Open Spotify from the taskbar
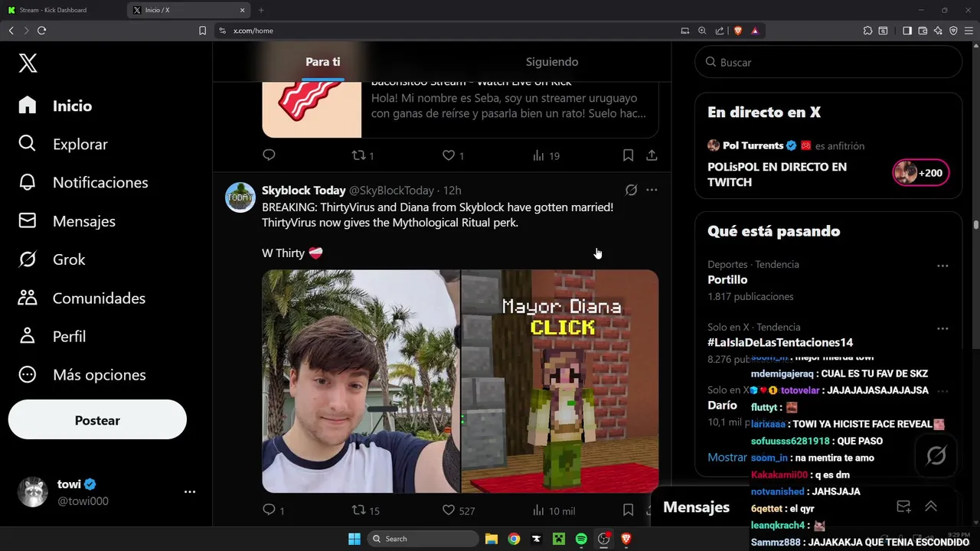 (x=581, y=539)
